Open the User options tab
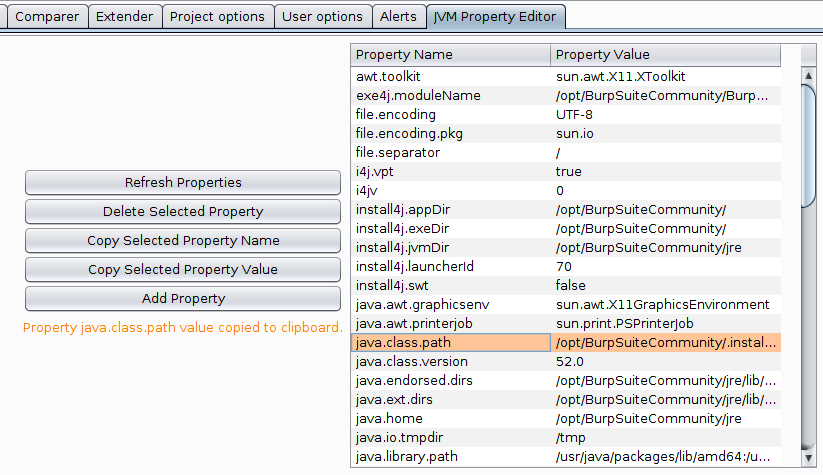The height and width of the screenshot is (475, 823). point(322,16)
